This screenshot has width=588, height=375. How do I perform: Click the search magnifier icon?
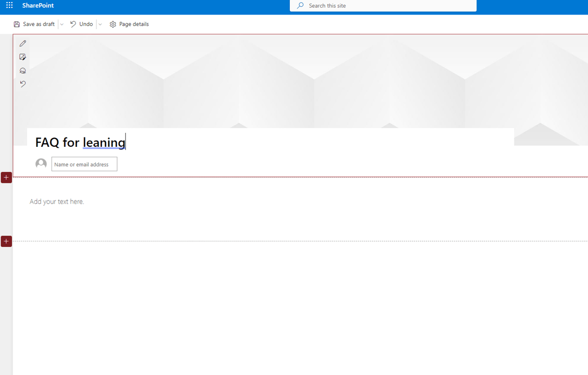coord(300,6)
